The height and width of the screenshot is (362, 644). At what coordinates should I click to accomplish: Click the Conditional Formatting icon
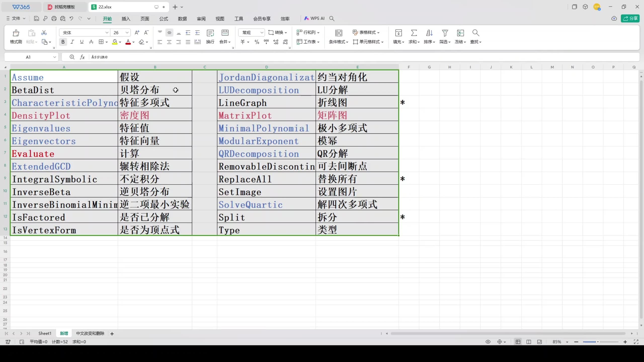[339, 33]
